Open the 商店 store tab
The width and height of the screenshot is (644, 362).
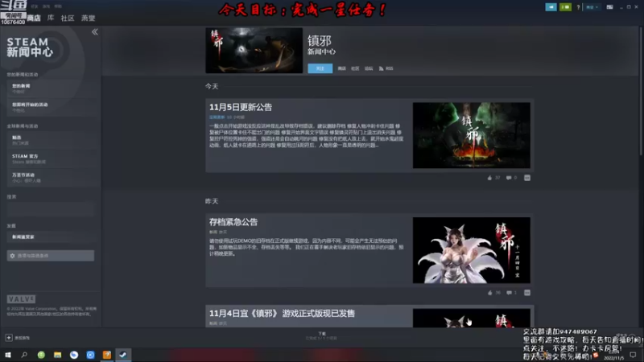(34, 18)
